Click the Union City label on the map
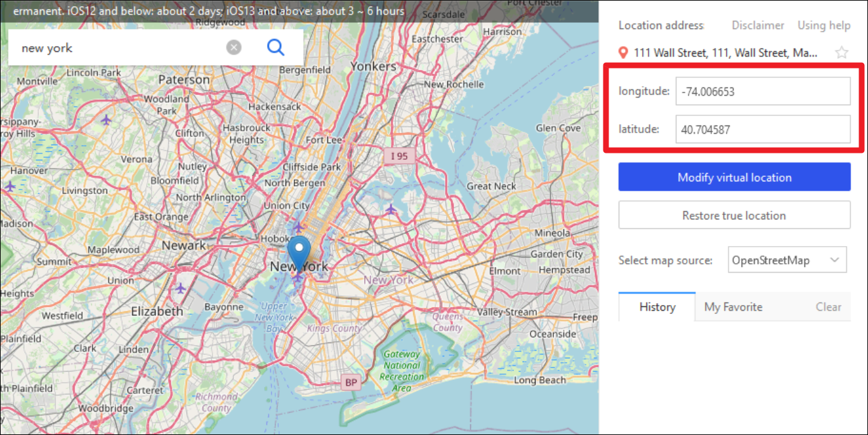868x435 pixels. click(x=287, y=205)
